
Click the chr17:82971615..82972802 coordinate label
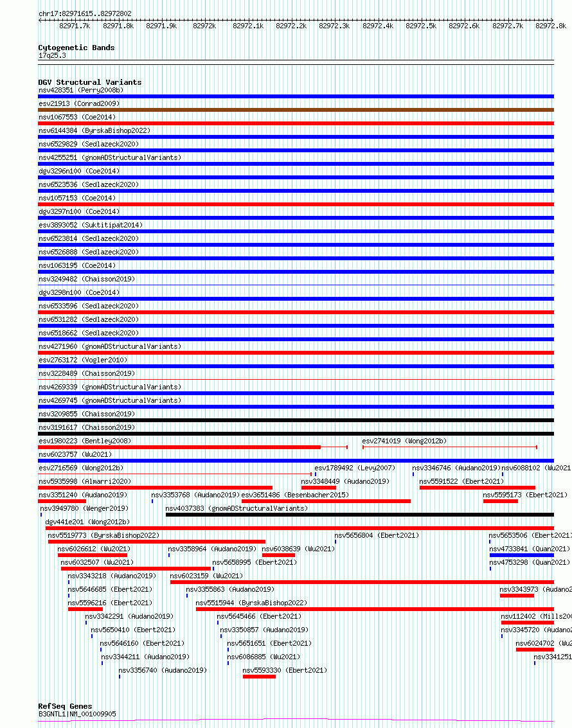pos(85,14)
